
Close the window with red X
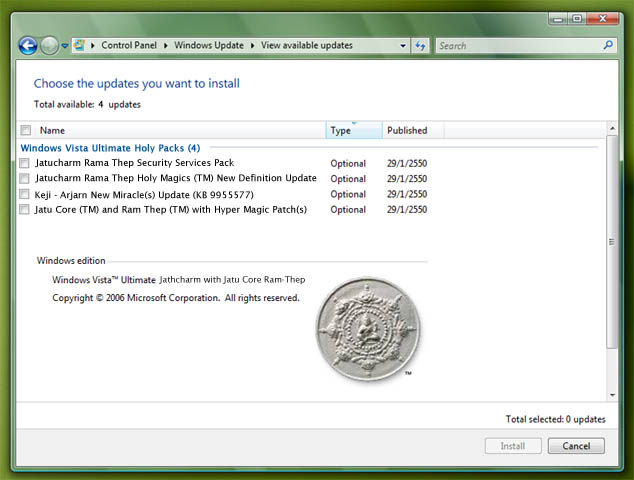point(602,19)
